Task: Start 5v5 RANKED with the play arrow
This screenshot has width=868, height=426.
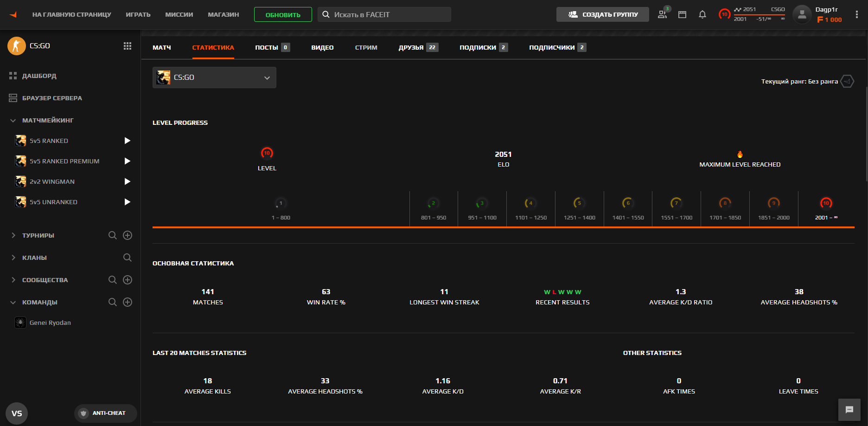Action: 128,141
